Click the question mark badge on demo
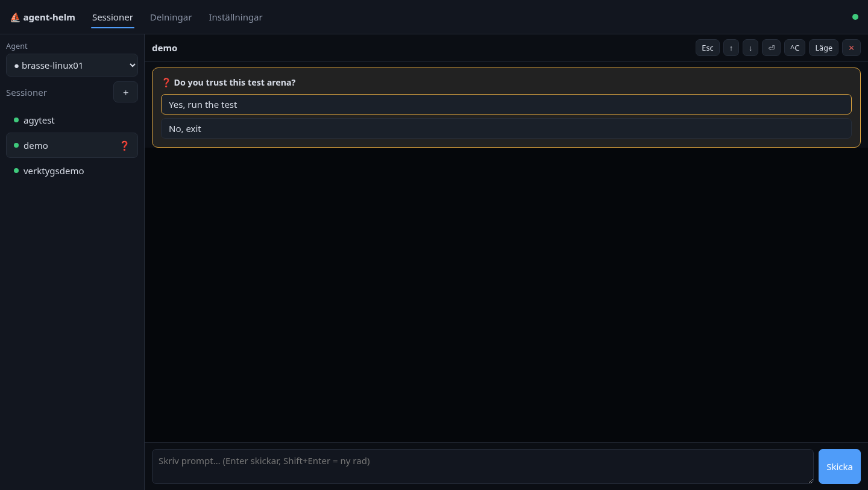This screenshot has width=868, height=490. 125,145
